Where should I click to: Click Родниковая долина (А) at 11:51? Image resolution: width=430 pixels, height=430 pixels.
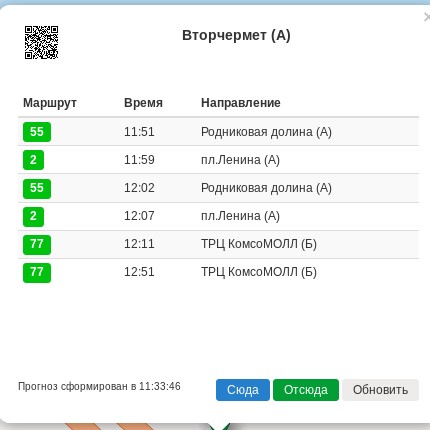coord(266,132)
